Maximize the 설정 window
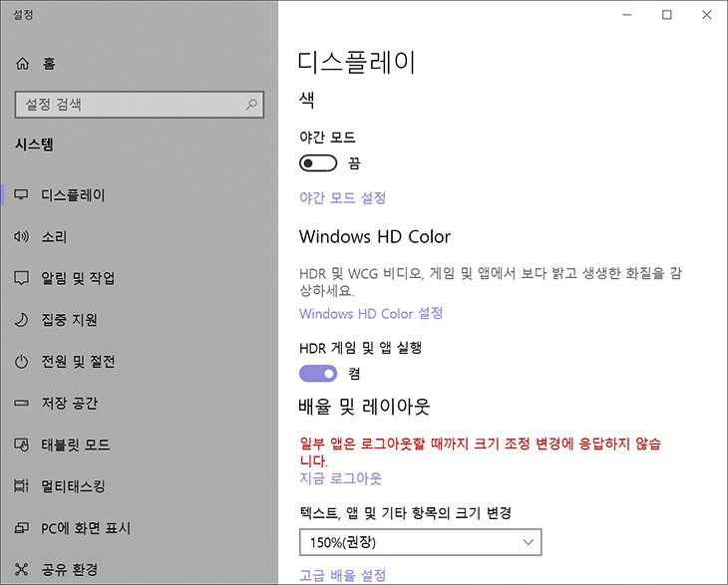Viewport: 728px width, 585px height. coord(667,15)
